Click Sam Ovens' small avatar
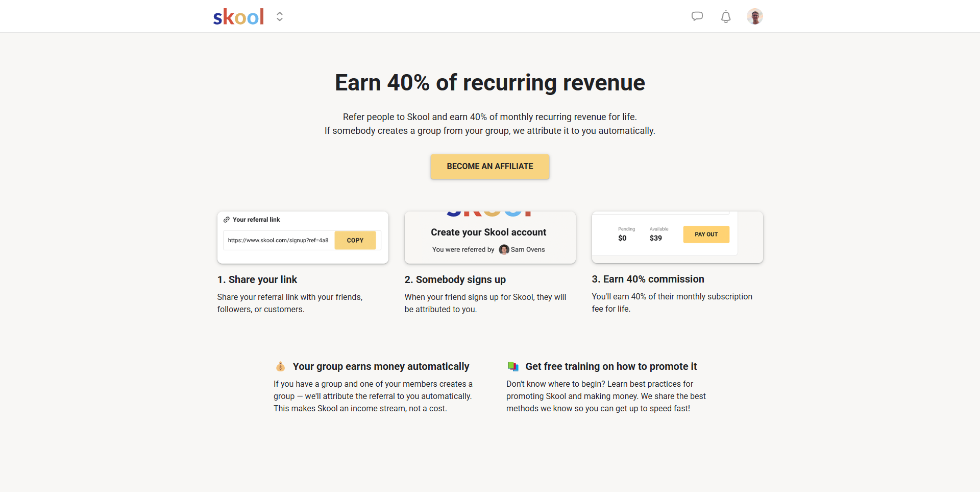This screenshot has width=980, height=492. (x=504, y=249)
